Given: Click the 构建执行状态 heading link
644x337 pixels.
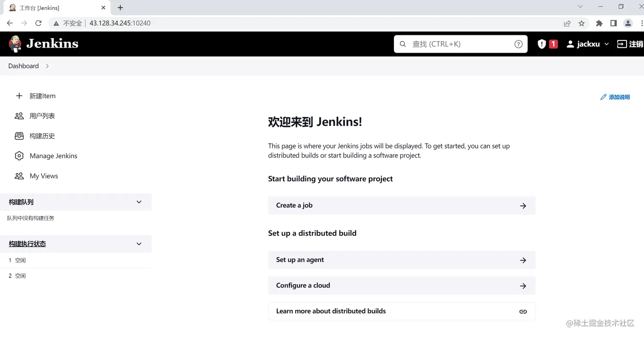Looking at the screenshot, I should pos(27,244).
